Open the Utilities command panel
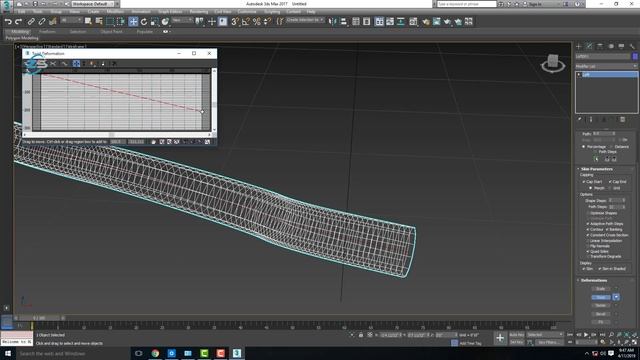640x360 pixels. pos(632,46)
